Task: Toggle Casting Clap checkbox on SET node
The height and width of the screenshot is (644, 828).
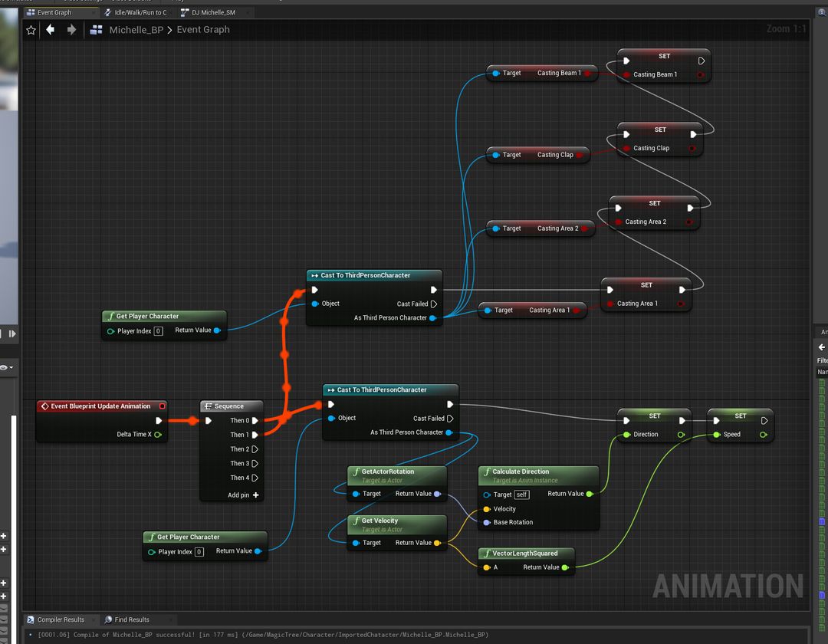Action: coord(626,149)
